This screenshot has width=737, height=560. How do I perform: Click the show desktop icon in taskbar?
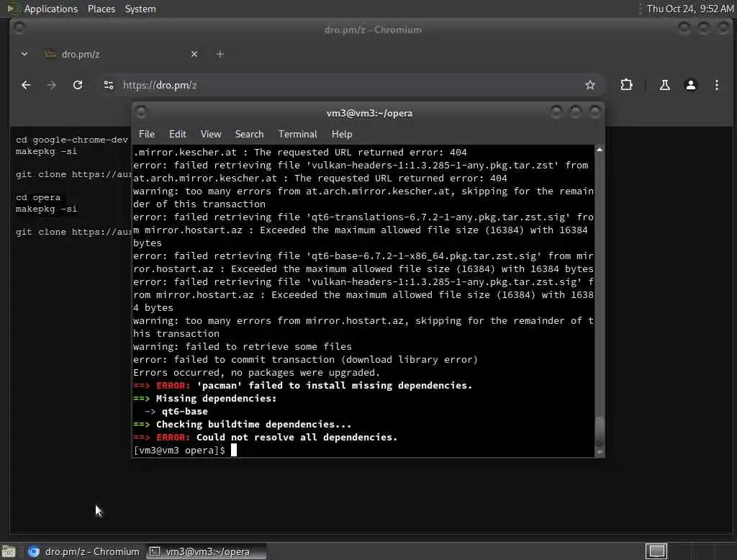[x=9, y=551]
